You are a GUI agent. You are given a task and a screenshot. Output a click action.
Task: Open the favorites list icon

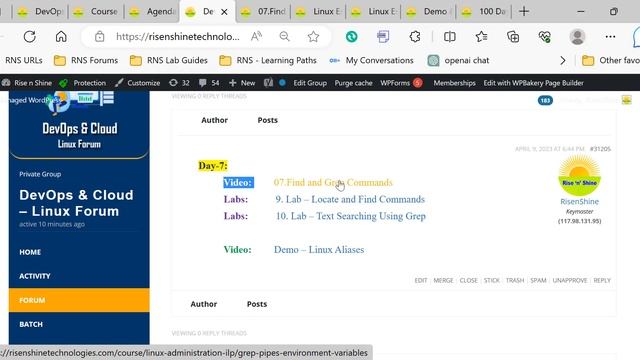point(481,37)
